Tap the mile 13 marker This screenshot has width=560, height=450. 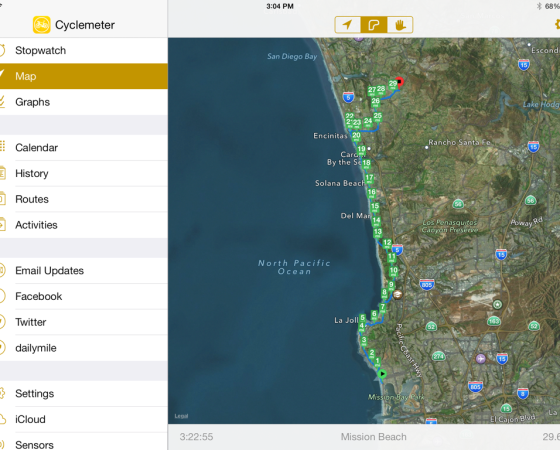pyautogui.click(x=378, y=232)
